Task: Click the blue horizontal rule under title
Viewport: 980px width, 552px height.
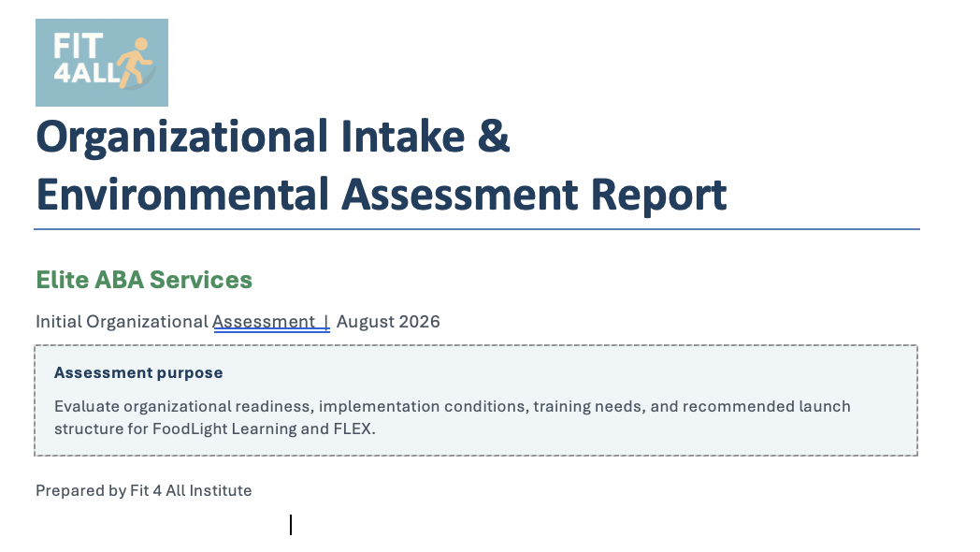Action: (x=477, y=229)
